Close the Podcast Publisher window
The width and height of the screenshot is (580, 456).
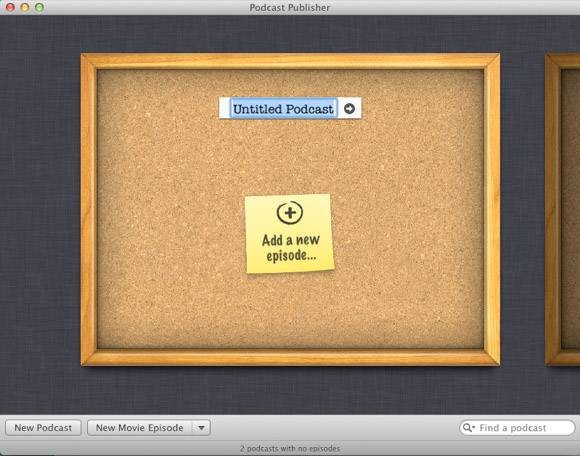click(10, 7)
